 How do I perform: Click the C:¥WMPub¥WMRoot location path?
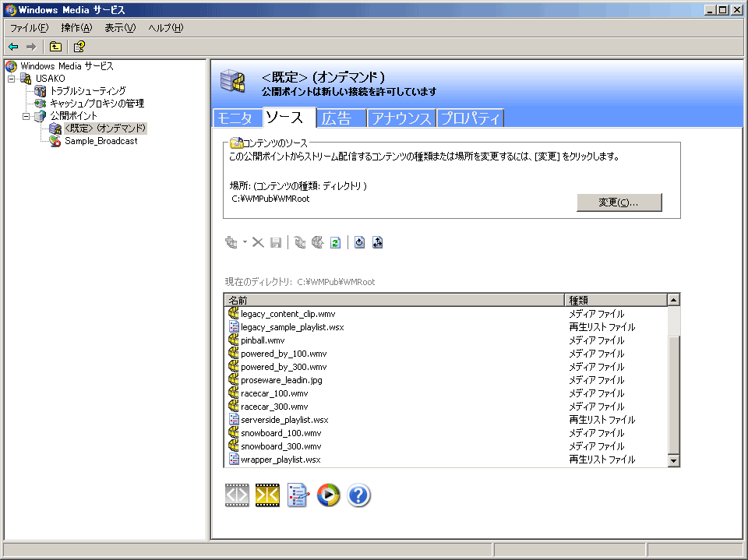coord(270,199)
